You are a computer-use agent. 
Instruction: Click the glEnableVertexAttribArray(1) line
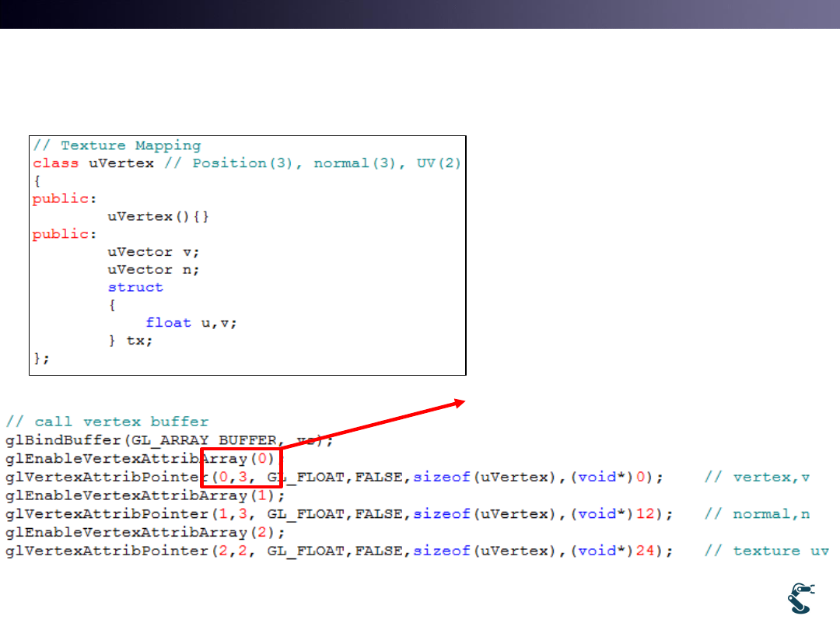tap(145, 495)
